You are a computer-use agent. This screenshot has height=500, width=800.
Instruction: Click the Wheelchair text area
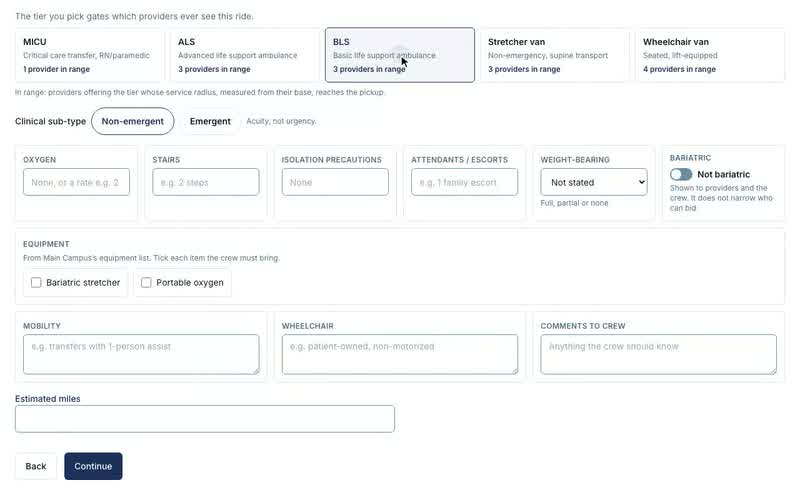pos(400,354)
